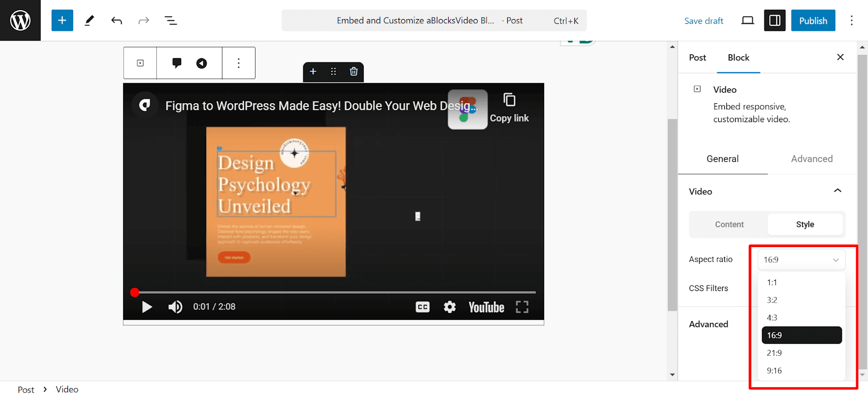Delete the block with trash icon
Viewport: 868px width, 397px height.
(x=354, y=72)
